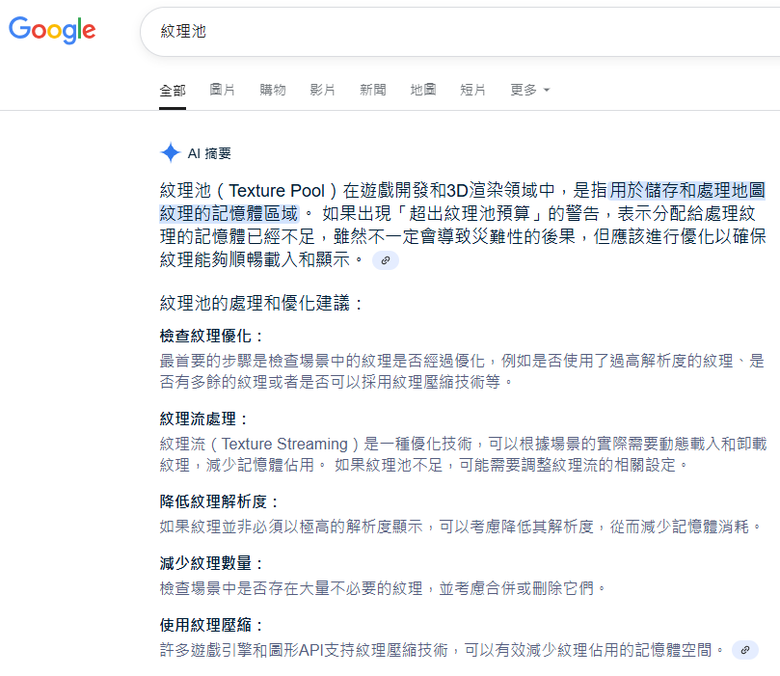Switch to the 圖片 tab

[x=222, y=90]
